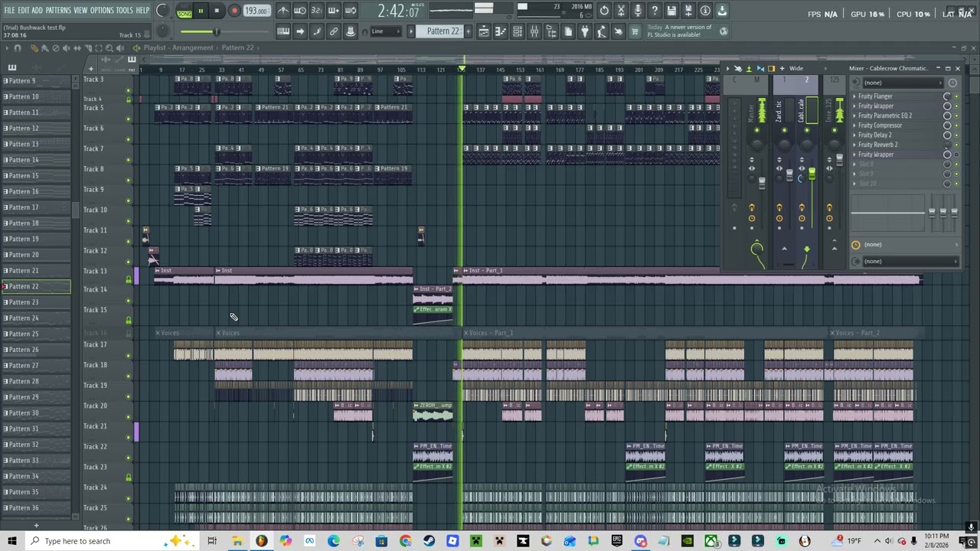This screenshot has width=980, height=551.
Task: Open the OPTIONS menu
Action: [102, 11]
